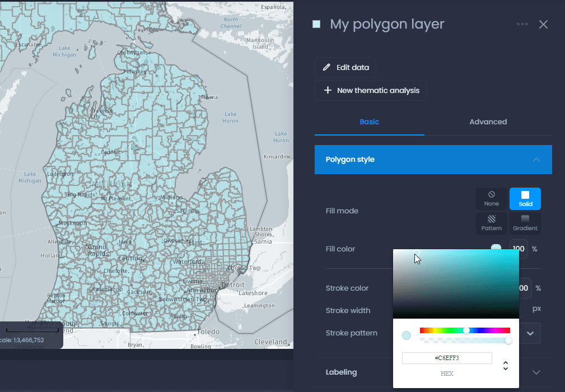Screen dimensions: 565x392
Task: Click the rainbow hue slider
Action: pyautogui.click(x=465, y=330)
